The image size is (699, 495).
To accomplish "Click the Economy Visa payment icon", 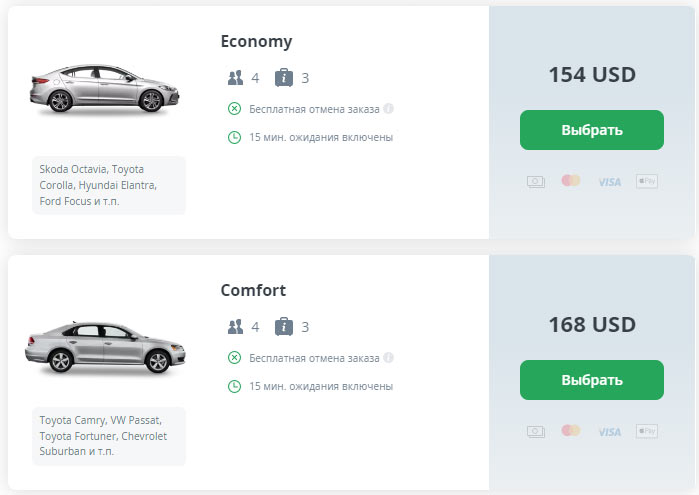I will point(609,182).
